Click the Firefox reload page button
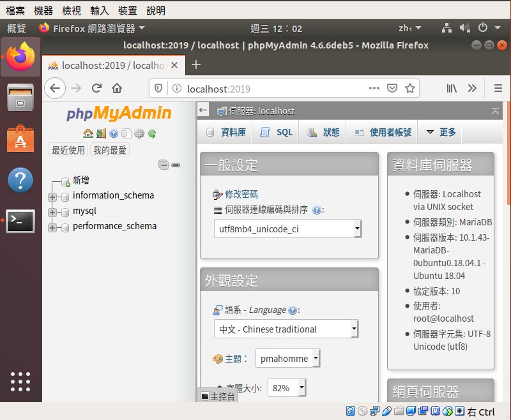The width and height of the screenshot is (511, 420). tap(97, 88)
